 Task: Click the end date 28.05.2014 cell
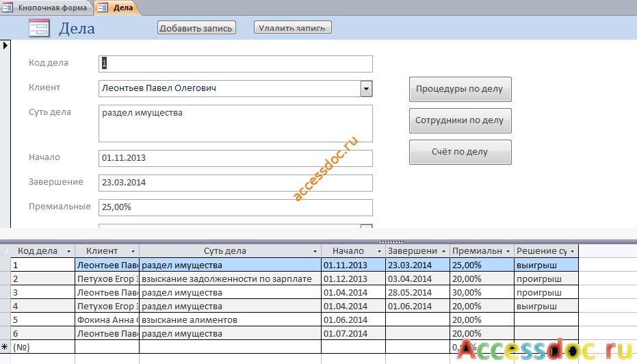tap(417, 293)
